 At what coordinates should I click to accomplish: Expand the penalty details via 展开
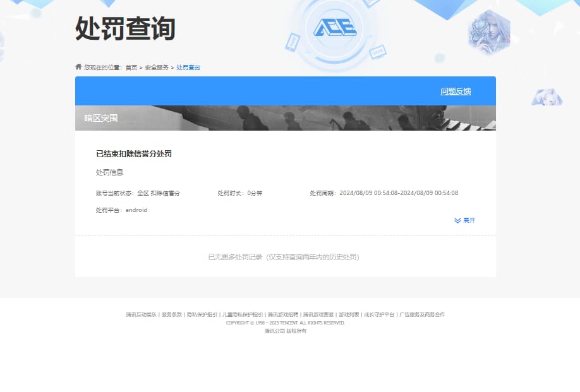click(469, 220)
